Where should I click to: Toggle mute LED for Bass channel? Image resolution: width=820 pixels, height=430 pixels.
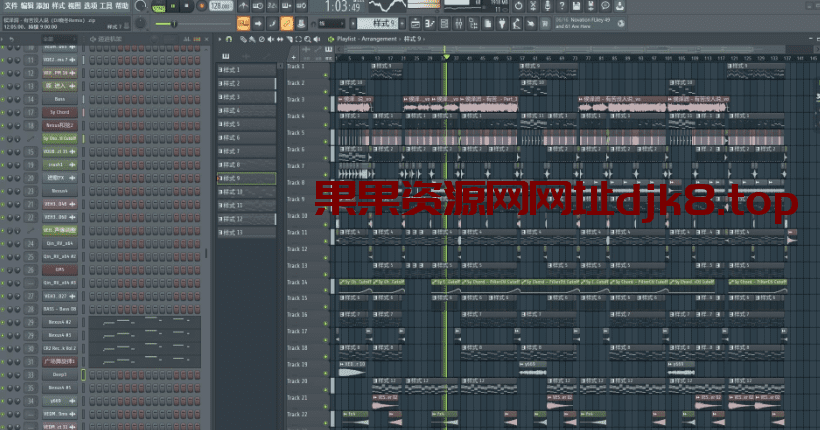click(5, 99)
